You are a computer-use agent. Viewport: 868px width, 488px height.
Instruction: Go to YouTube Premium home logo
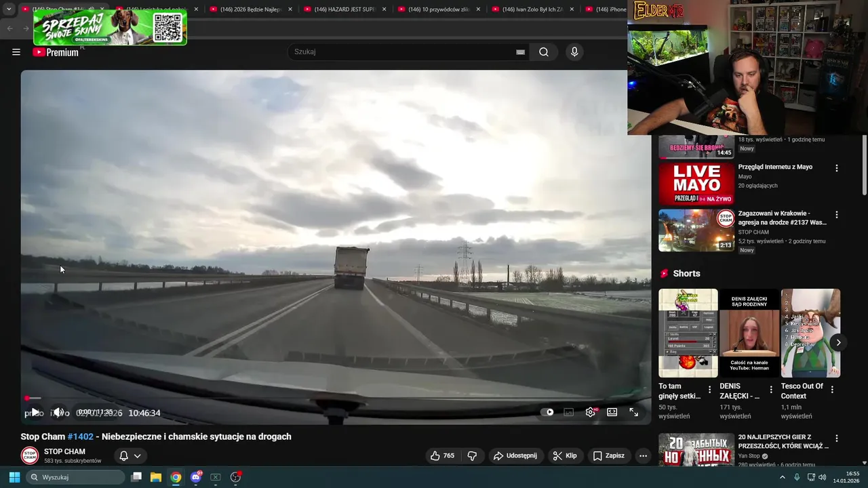coord(56,52)
